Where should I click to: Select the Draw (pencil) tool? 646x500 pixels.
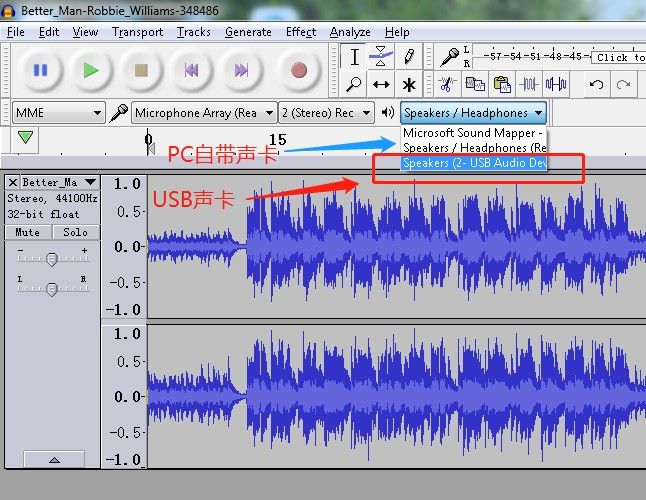[408, 56]
